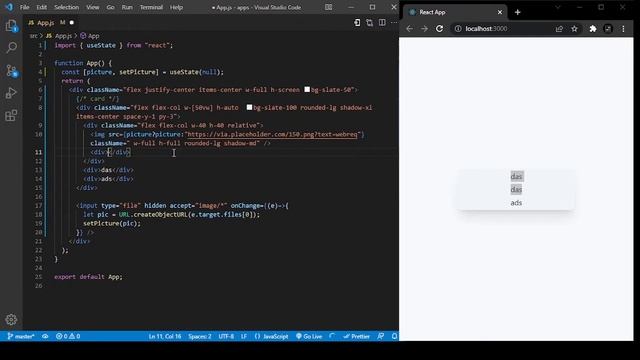This screenshot has height=360, width=640.
Task: Open the Source Control view
Action: tap(11, 71)
